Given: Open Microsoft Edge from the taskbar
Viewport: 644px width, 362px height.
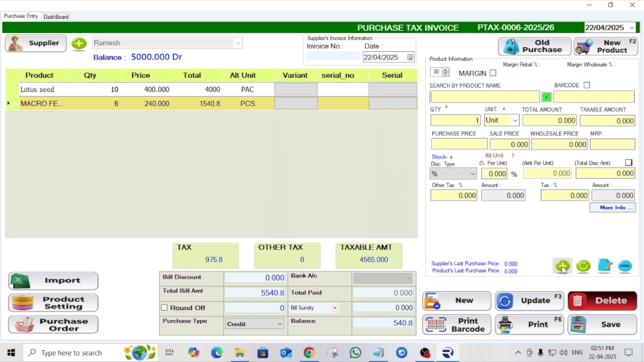Looking at the screenshot, I should tap(217, 353).
